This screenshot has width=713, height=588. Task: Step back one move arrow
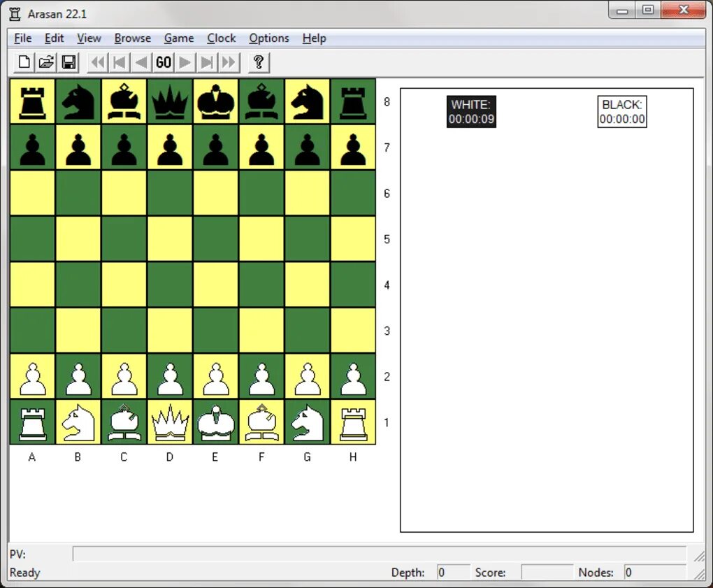[141, 62]
